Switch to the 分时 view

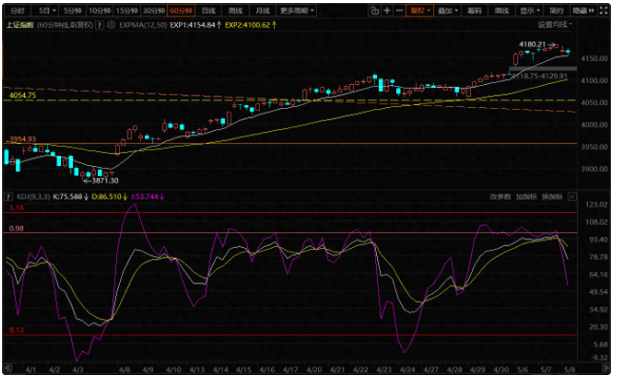click(17, 11)
